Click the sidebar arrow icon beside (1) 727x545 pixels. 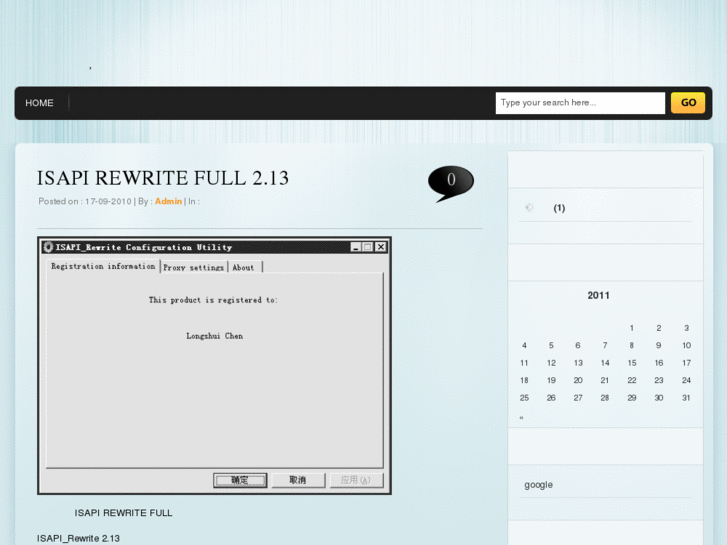[x=529, y=207]
